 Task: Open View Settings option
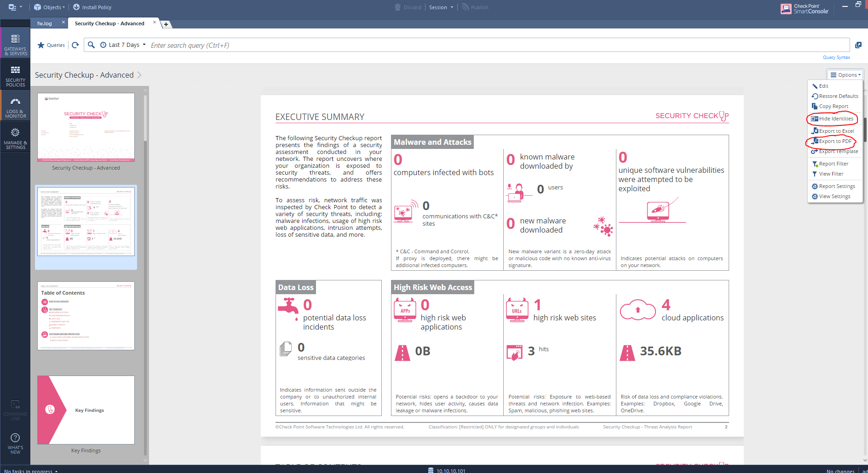[x=831, y=196]
